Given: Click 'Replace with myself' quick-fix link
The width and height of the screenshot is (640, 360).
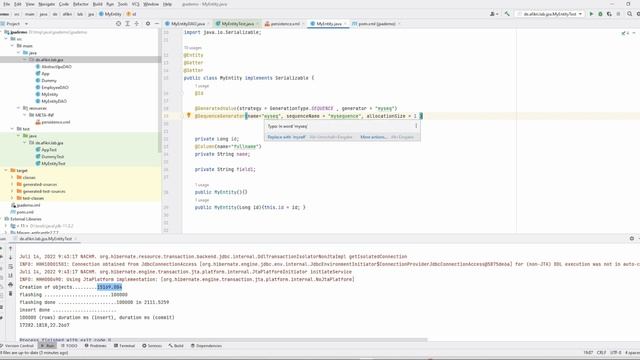Looking at the screenshot, I should 287,137.
